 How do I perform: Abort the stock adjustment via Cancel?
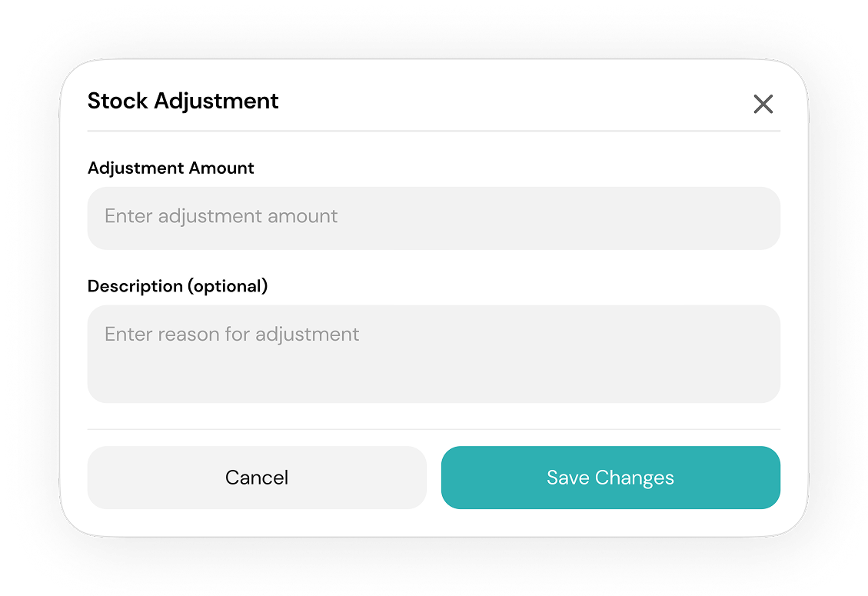pos(257,478)
